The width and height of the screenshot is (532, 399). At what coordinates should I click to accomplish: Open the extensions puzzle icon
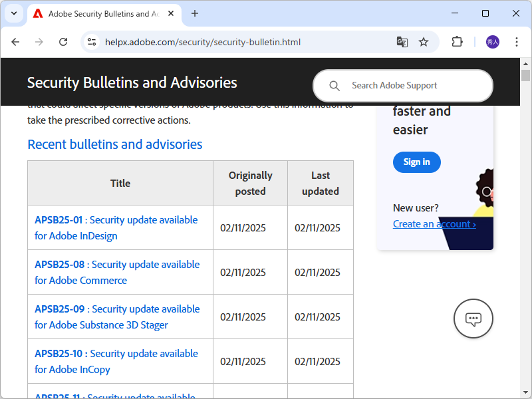tap(457, 42)
